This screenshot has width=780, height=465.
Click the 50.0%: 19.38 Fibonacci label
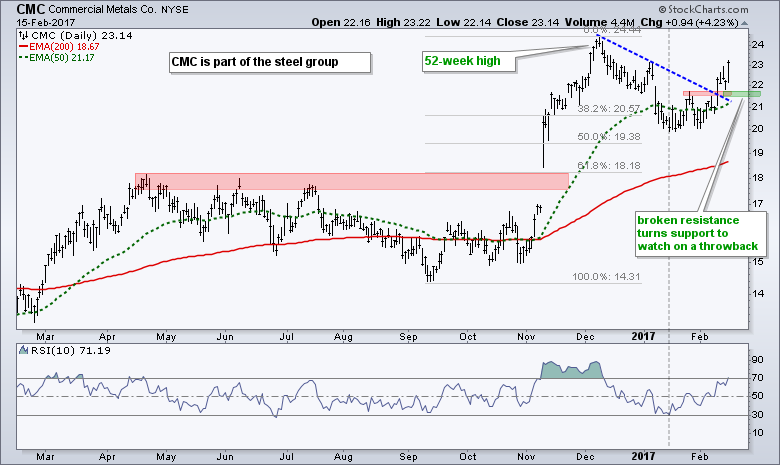pos(608,136)
